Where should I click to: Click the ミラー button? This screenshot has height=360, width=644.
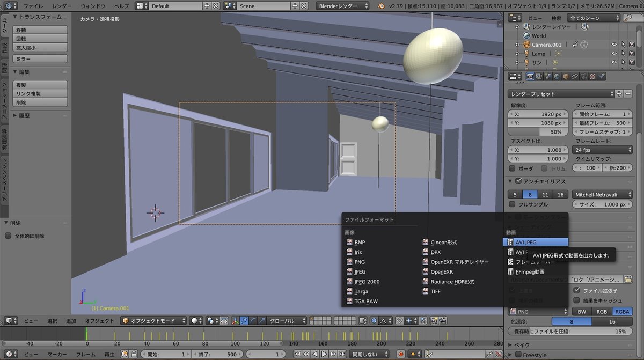(40, 58)
